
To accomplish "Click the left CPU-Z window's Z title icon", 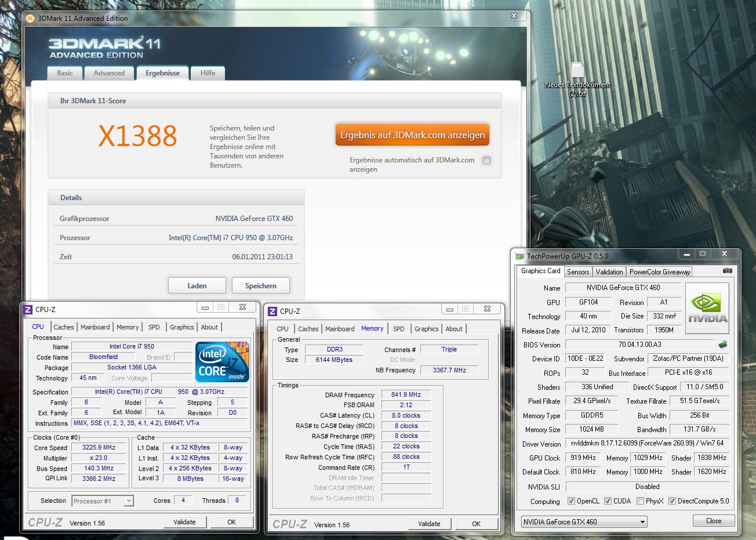I will pos(27,310).
